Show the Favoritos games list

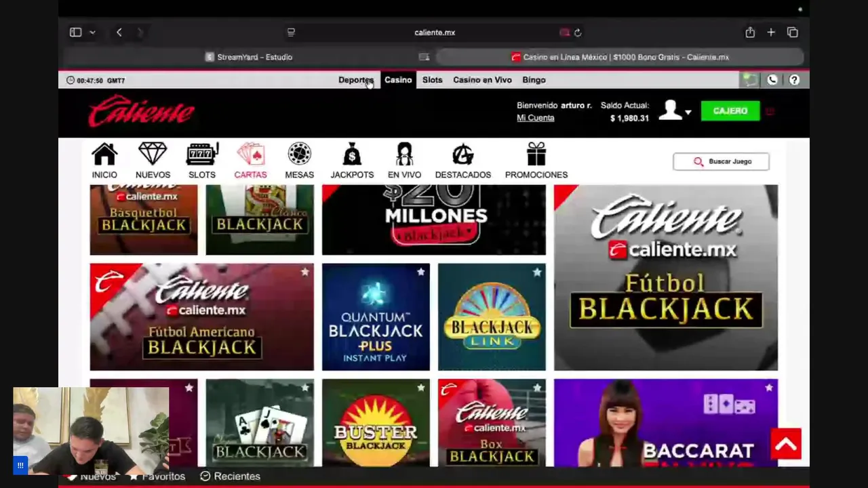coord(157,476)
